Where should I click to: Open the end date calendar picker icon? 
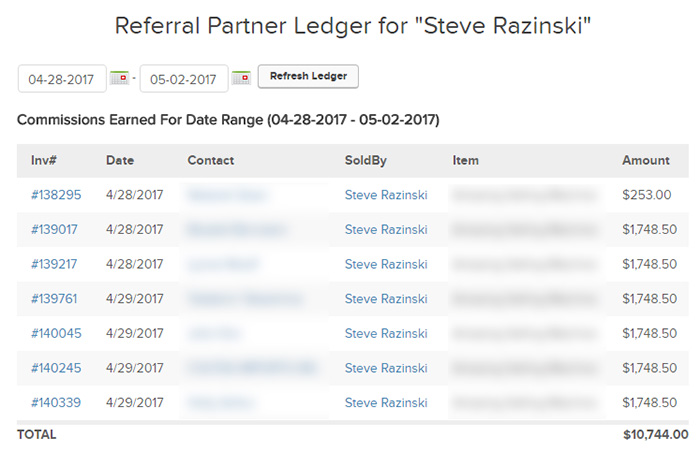coord(241,78)
